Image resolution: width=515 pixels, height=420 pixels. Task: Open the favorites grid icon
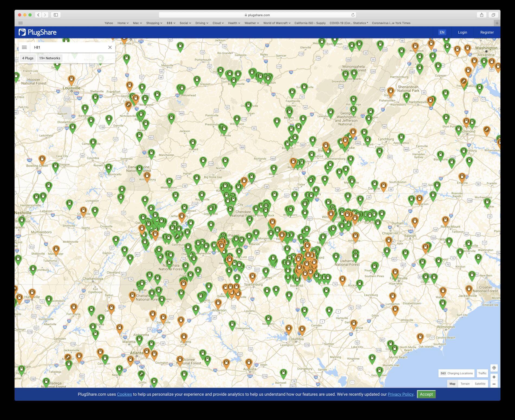pos(20,23)
